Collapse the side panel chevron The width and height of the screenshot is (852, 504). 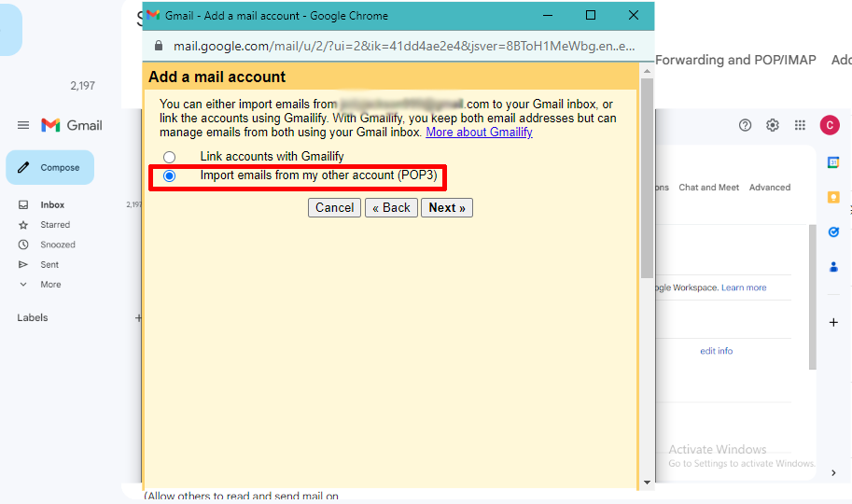833,473
